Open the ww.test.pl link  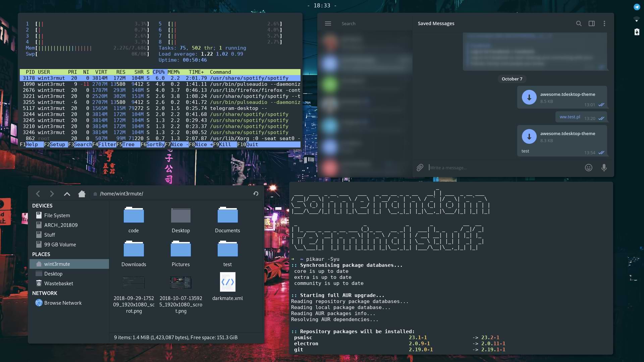[570, 117]
